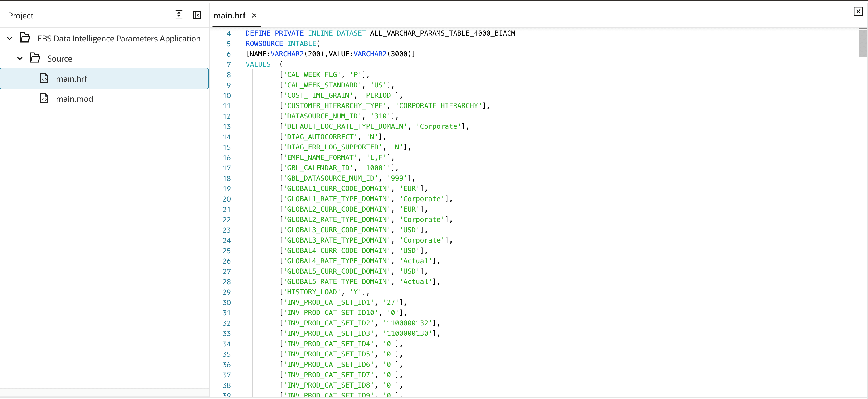Click 'GLOBAL1_CURR_CODE_DOMAIN' on line 19

pyautogui.click(x=337, y=188)
